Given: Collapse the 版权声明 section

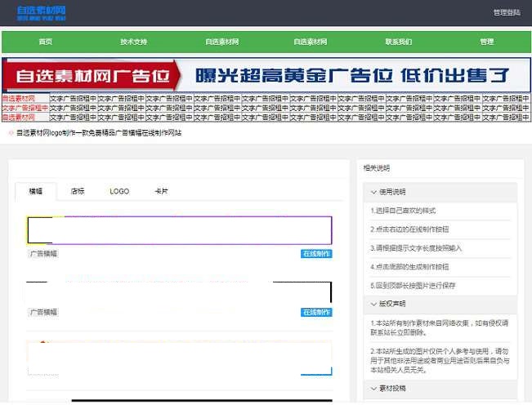Looking at the screenshot, I should 440,304.
